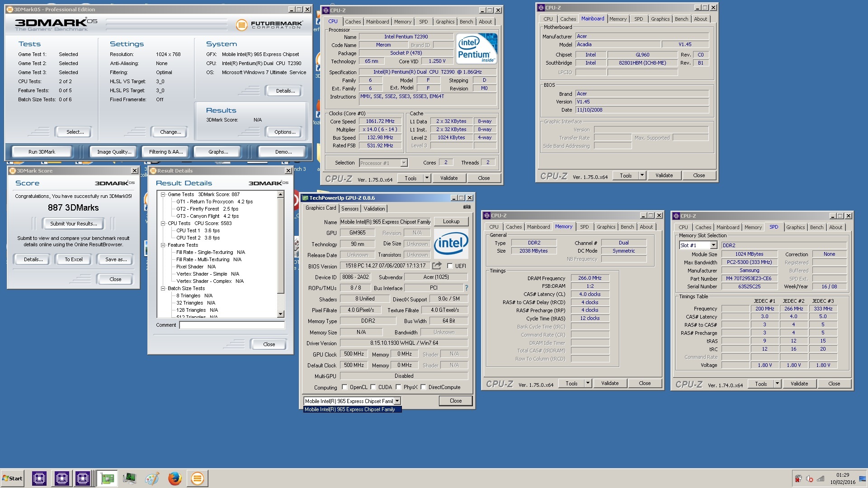
Task: Open Caches tab in CPU-Z processor window
Action: click(x=353, y=22)
